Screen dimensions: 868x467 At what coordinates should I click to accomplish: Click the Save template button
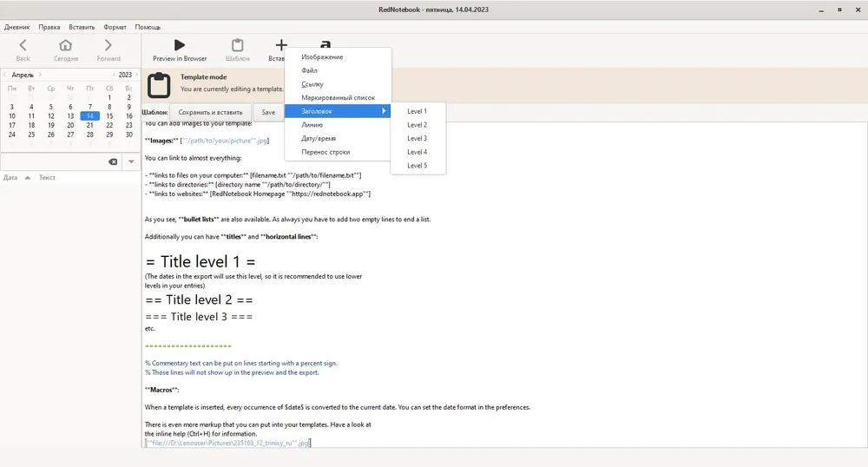point(268,112)
